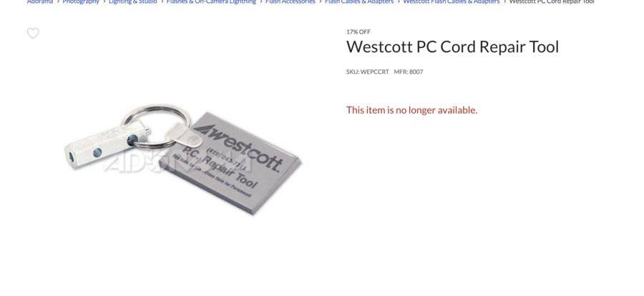
Task: Click the chevron before Flash Accessories
Action: click(260, 1)
